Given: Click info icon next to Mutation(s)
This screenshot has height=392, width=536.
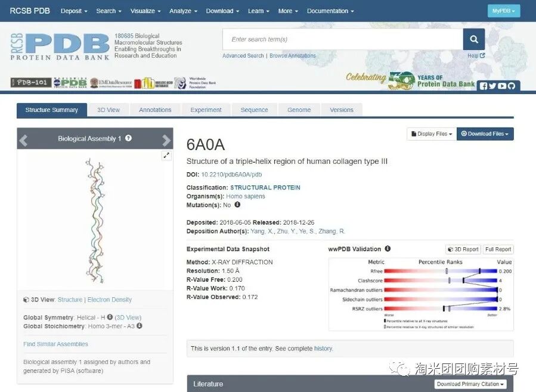Looking at the screenshot, I should click(x=237, y=204).
